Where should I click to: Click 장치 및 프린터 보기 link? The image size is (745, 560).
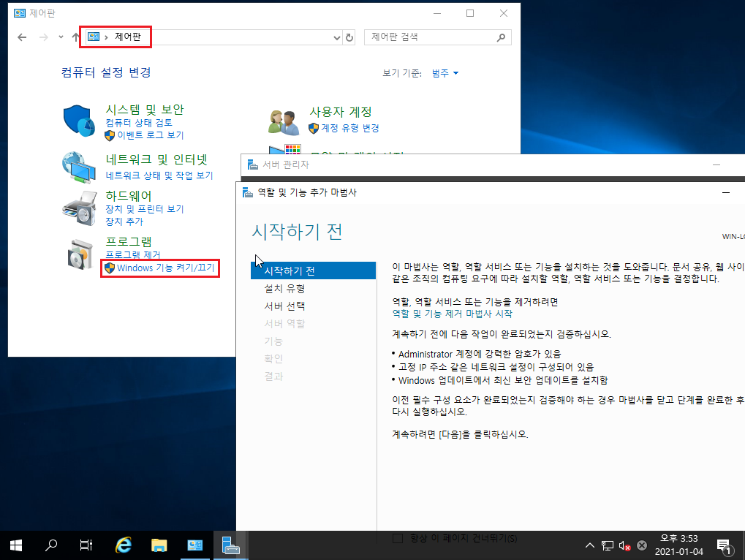(x=145, y=209)
